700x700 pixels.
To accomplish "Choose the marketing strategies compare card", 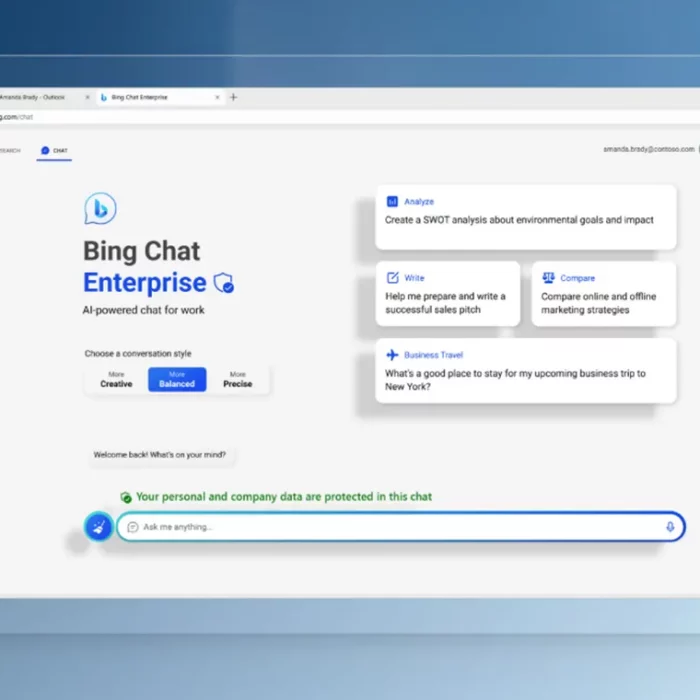I will click(604, 294).
